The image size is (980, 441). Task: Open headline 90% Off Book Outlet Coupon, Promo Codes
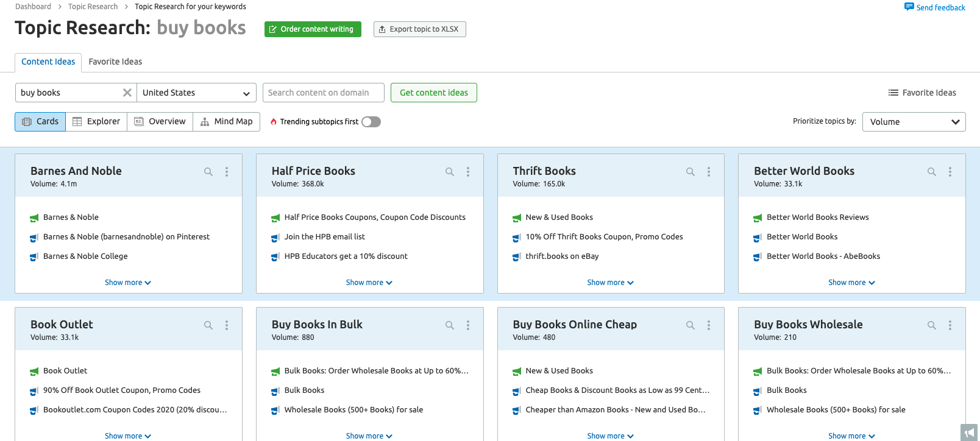click(x=122, y=390)
